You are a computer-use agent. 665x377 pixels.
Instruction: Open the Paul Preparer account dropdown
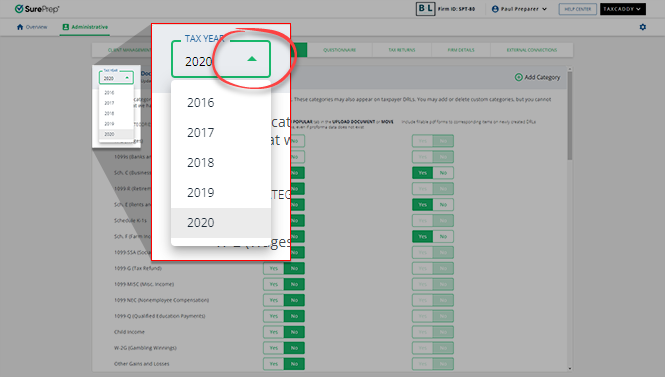click(x=519, y=9)
